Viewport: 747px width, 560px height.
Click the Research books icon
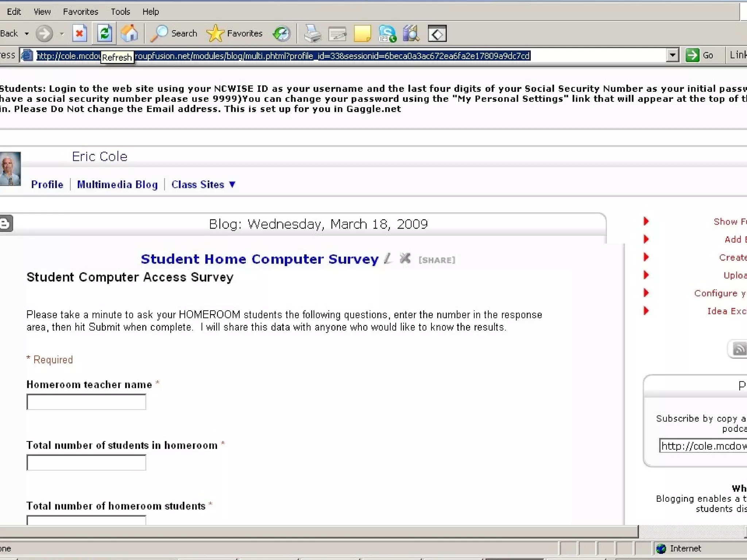(x=411, y=34)
